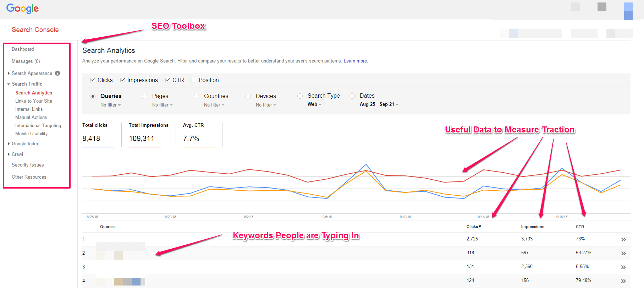The image size is (644, 288).
Task: Open the Aug 25 - Sep 21 date dropdown
Action: coord(379,104)
